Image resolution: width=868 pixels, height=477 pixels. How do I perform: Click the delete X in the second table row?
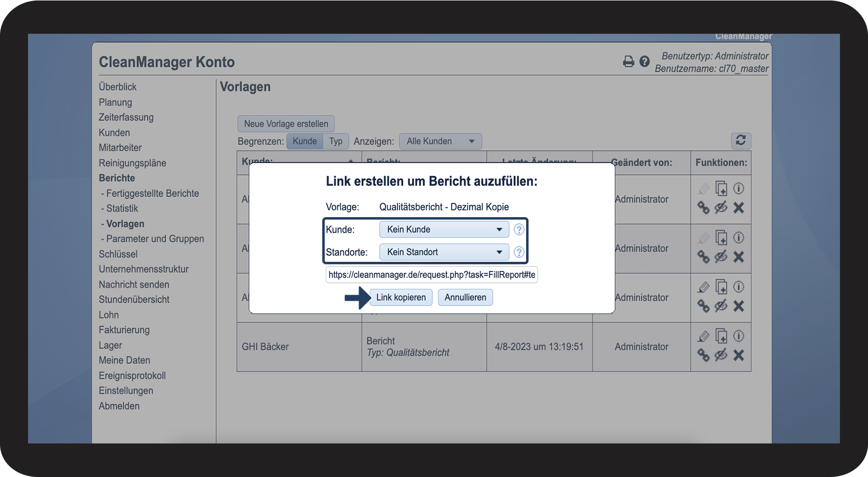tap(739, 257)
